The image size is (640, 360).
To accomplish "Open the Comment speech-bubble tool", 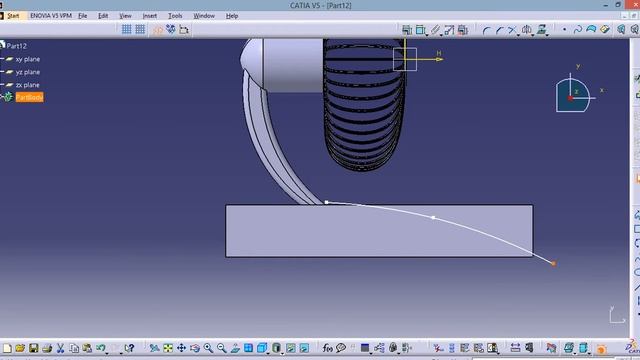I will [341, 348].
